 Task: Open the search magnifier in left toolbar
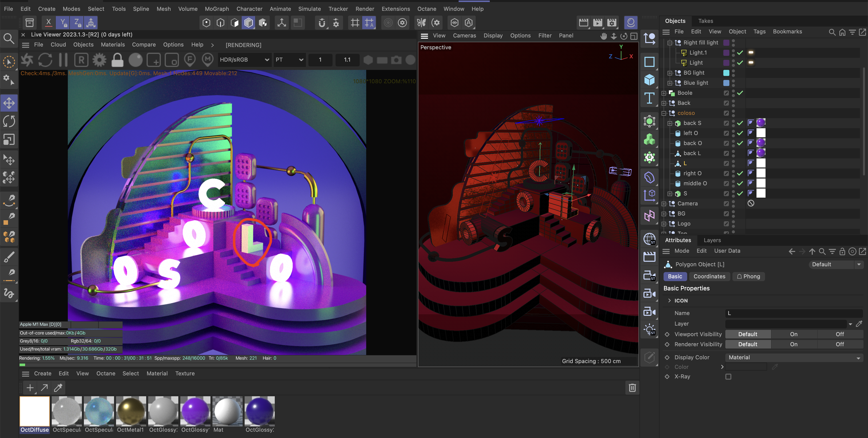pos(9,38)
